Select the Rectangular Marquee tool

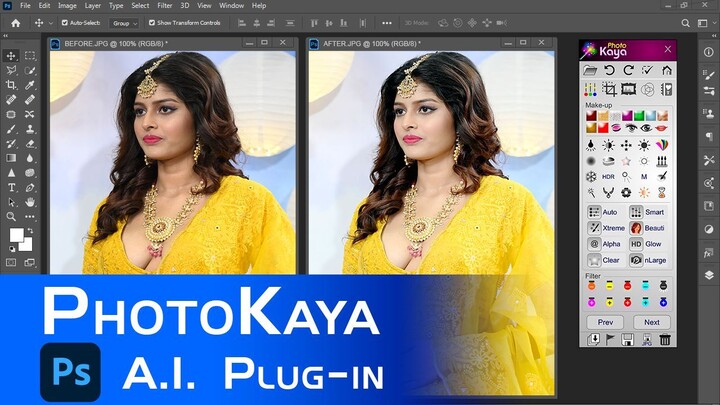coord(30,56)
